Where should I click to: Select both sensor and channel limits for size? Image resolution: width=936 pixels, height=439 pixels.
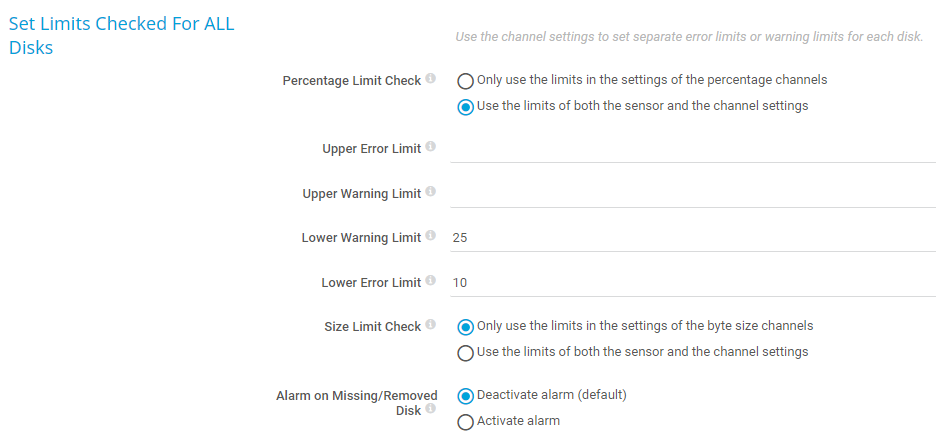tap(465, 353)
